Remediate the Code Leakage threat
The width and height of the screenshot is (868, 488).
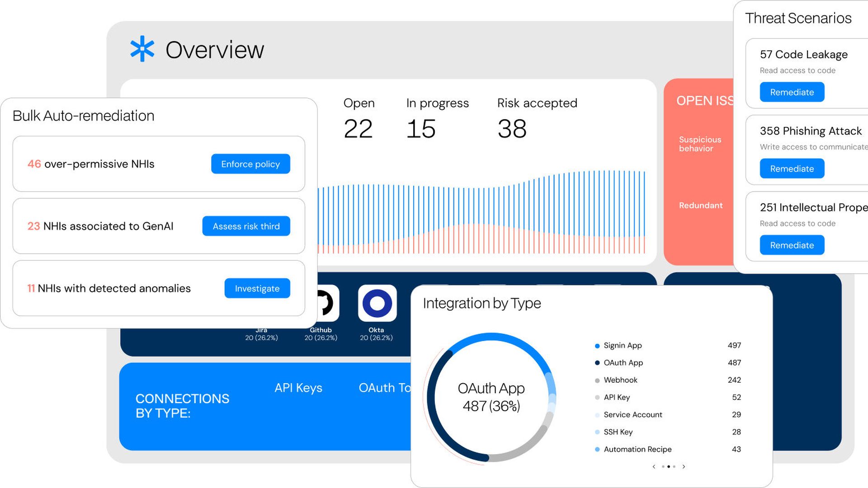click(792, 92)
